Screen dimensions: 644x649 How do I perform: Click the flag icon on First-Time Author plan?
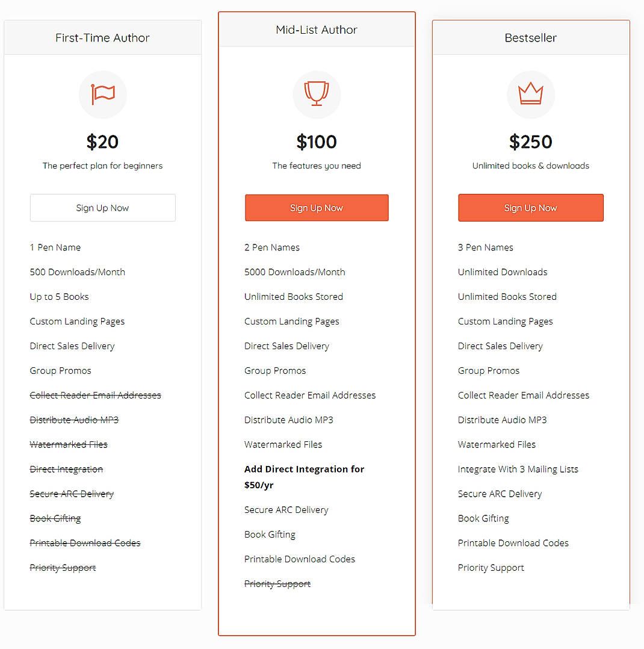click(102, 95)
